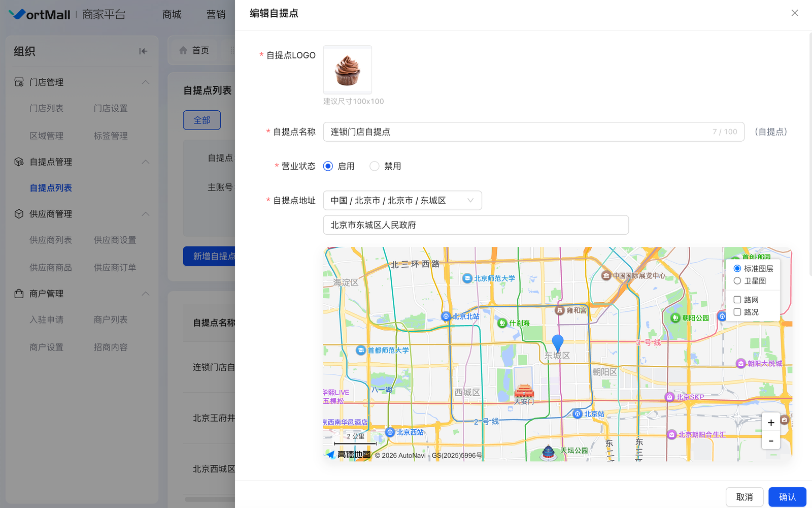Collapse the 组织 sidebar with the arrow icon
The height and width of the screenshot is (508, 812).
click(143, 51)
